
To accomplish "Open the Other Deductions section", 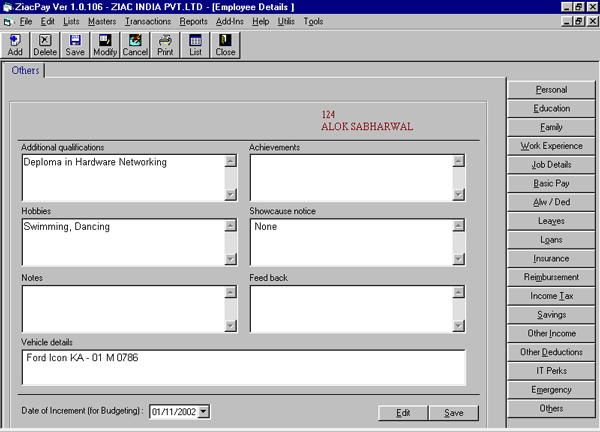I will (551, 352).
